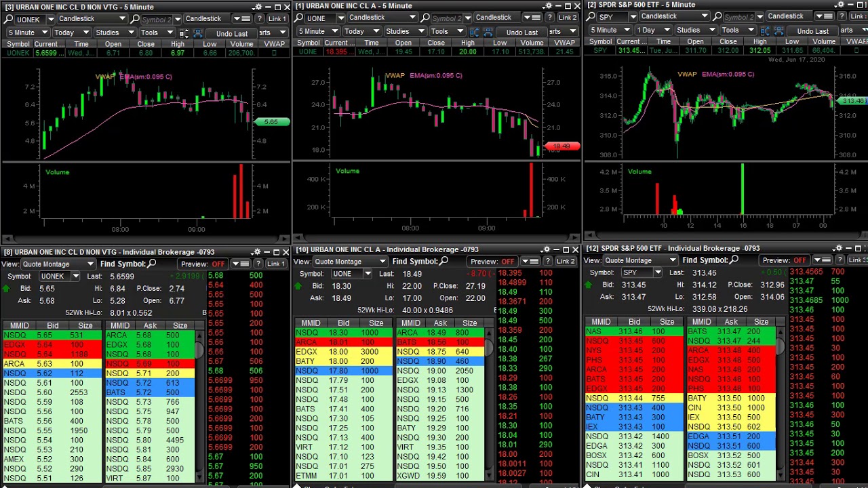
Task: Open the layout menu icon in UONE chart toolbar
Action: [x=532, y=18]
